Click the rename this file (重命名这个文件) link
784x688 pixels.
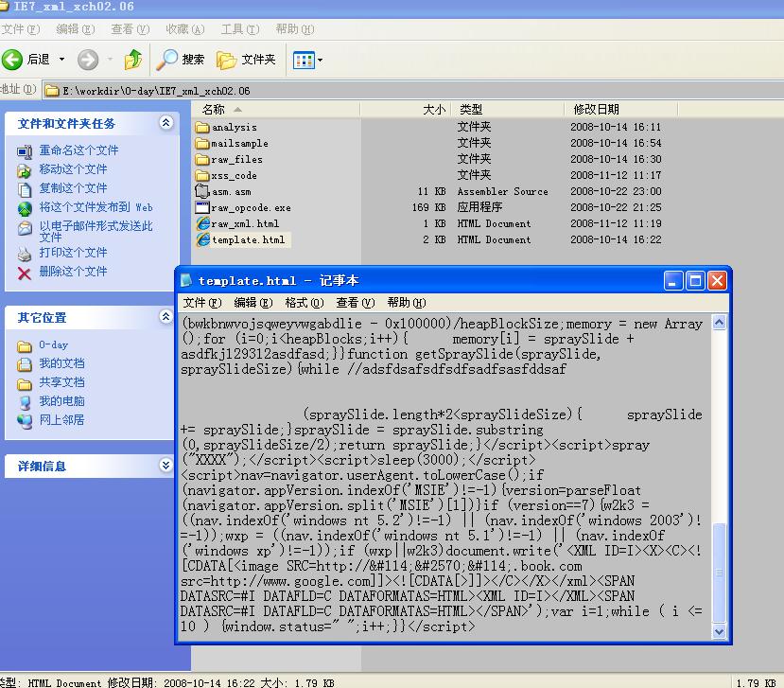pos(79,150)
